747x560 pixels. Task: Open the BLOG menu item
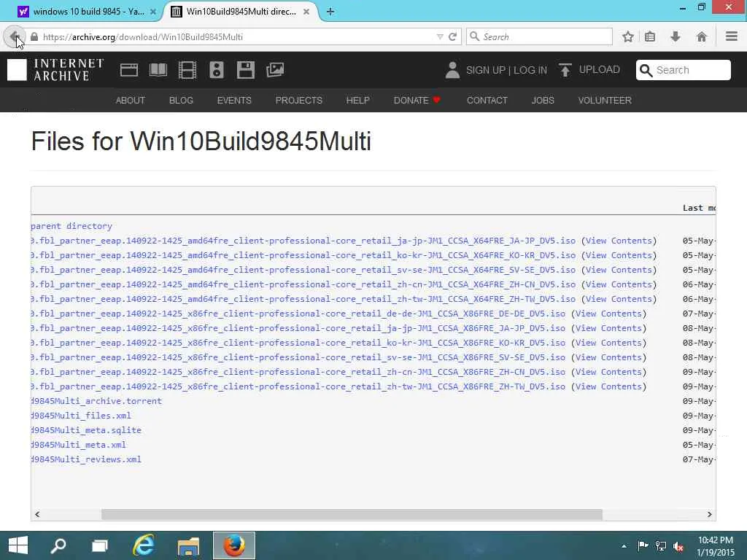[181, 100]
